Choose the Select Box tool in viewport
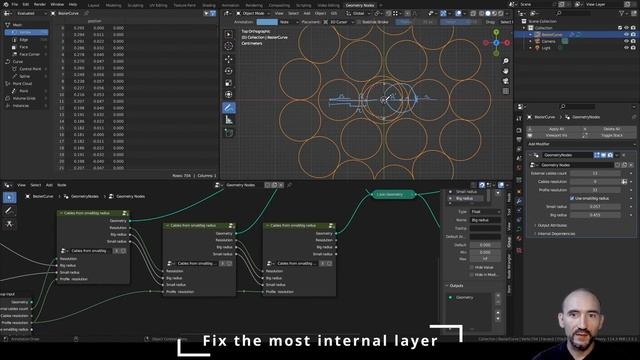 (x=229, y=34)
